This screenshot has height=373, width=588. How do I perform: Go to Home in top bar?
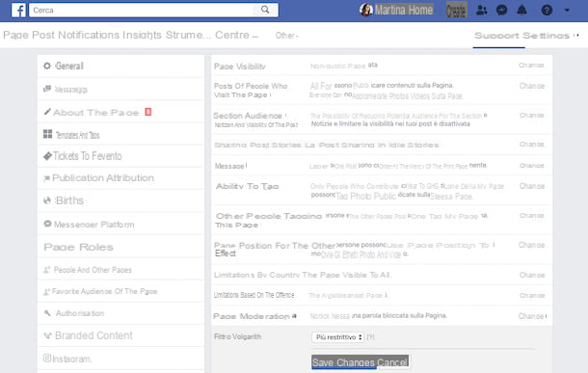pos(420,10)
